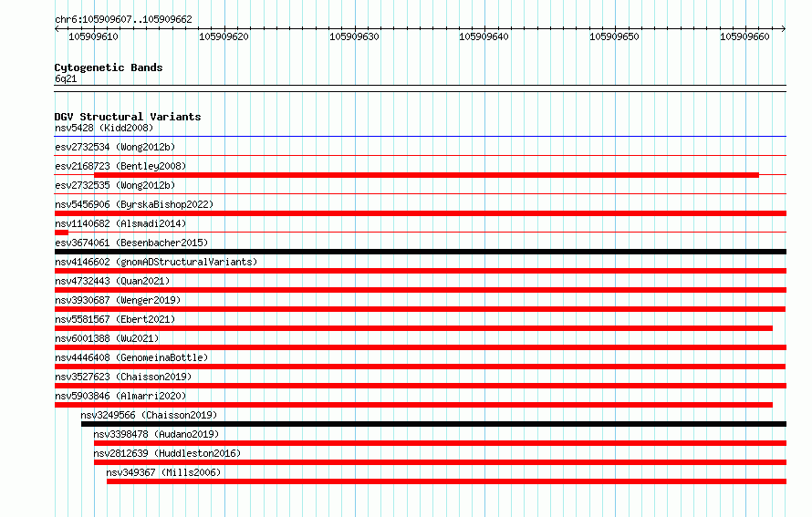812x517 pixels.
Task: Open the esv2732534 (Wong2012b) variant
Action: pyautogui.click(x=115, y=147)
